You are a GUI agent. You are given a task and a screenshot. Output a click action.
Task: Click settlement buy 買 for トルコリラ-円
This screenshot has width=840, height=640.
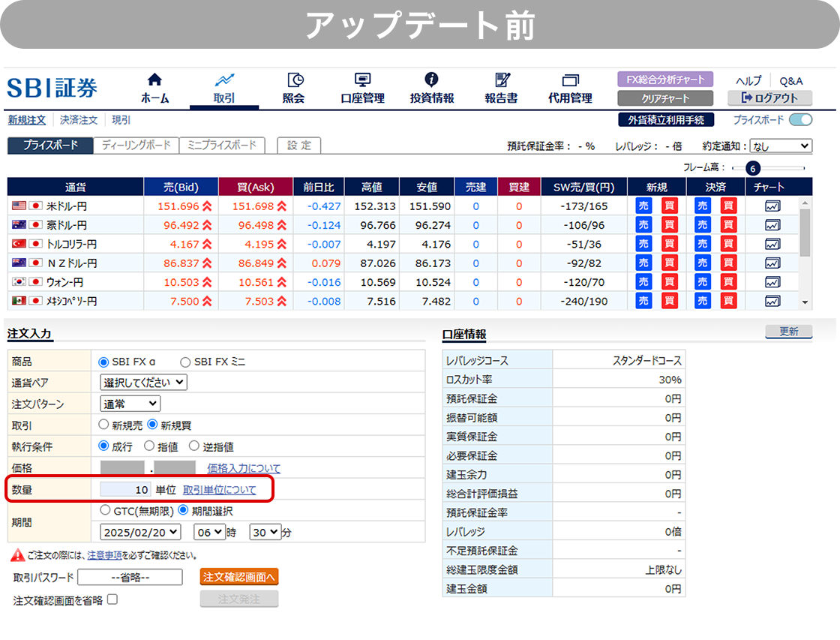click(728, 244)
